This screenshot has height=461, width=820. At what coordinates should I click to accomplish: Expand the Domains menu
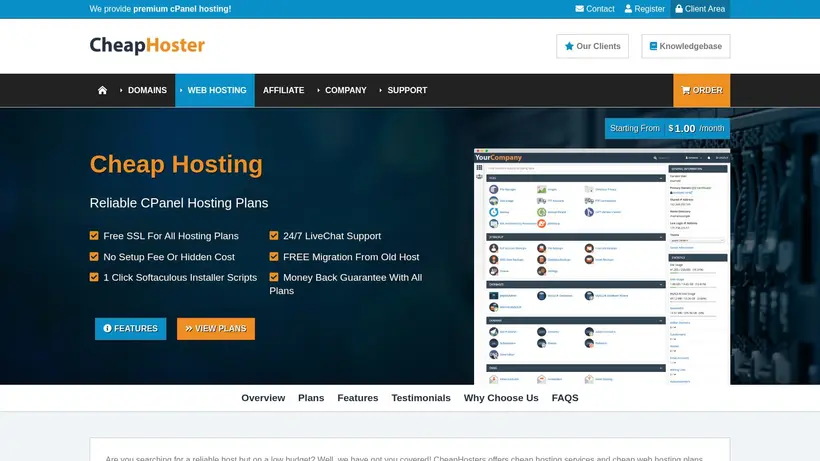(x=143, y=90)
